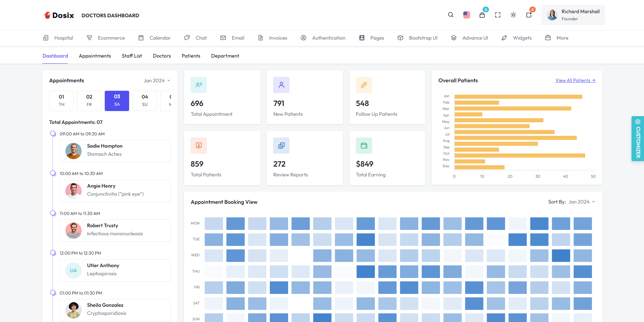The image size is (644, 322).
Task: Switch to the Department tab
Action: tap(225, 56)
